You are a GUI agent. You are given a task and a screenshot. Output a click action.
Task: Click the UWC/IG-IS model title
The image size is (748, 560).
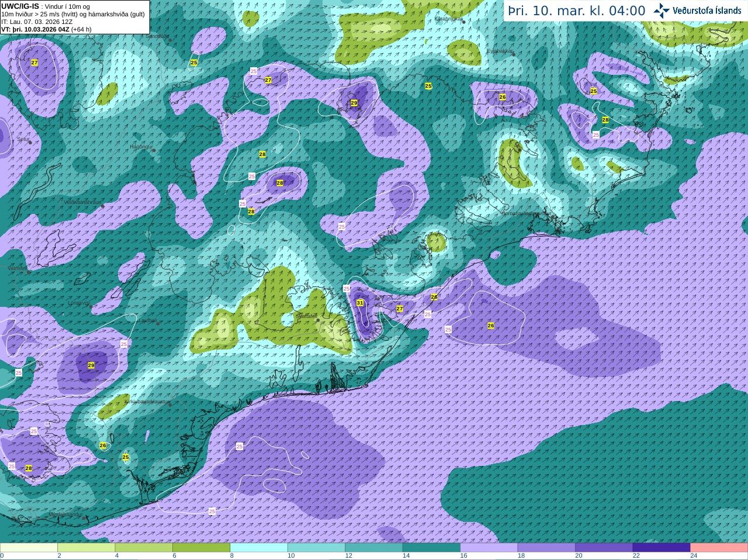tap(20, 6)
